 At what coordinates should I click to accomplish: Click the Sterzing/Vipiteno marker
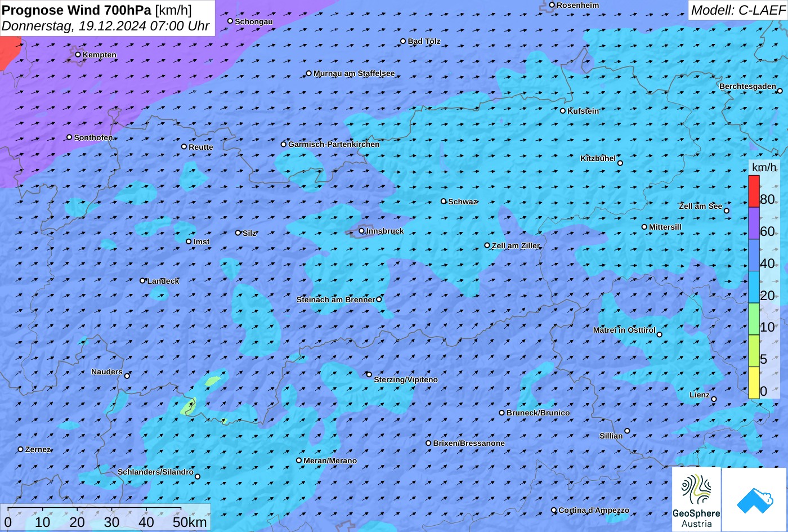click(369, 374)
